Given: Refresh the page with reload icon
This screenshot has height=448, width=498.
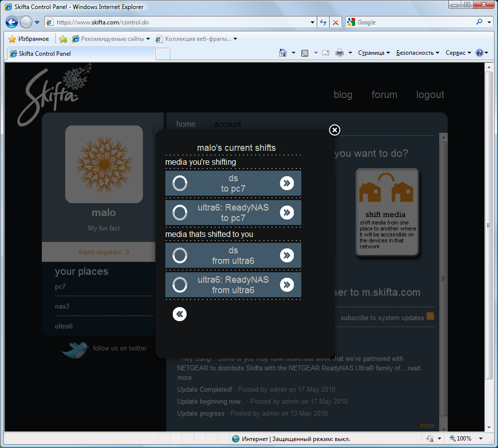Looking at the screenshot, I should (x=323, y=22).
